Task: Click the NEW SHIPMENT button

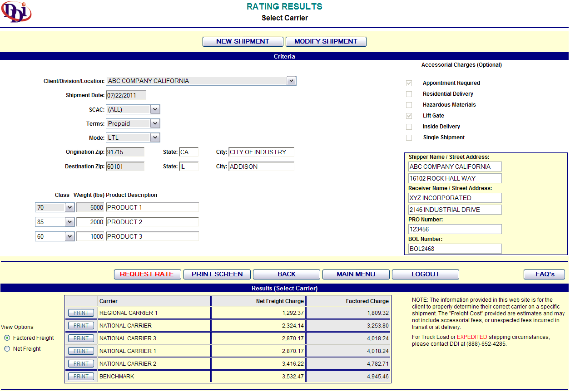Action: pos(243,42)
